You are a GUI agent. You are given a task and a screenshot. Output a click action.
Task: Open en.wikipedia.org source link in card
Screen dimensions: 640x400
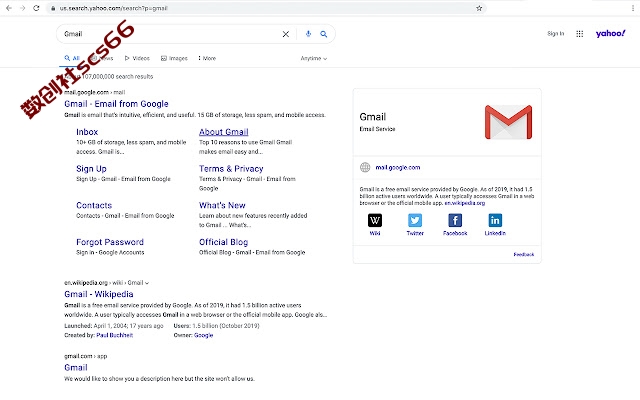coord(464,203)
